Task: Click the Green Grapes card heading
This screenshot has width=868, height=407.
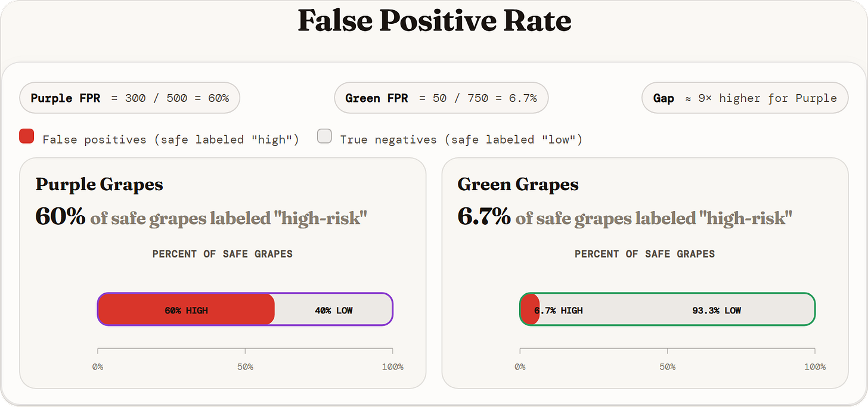Action: point(517,184)
